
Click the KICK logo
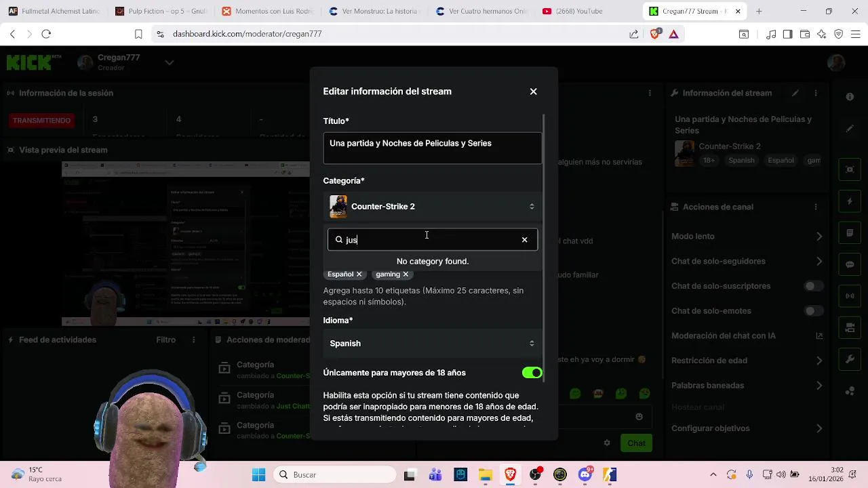coord(29,62)
